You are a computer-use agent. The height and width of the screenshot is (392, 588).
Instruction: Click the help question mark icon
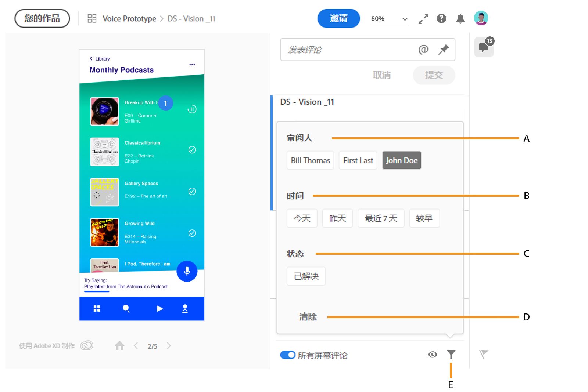(x=441, y=18)
